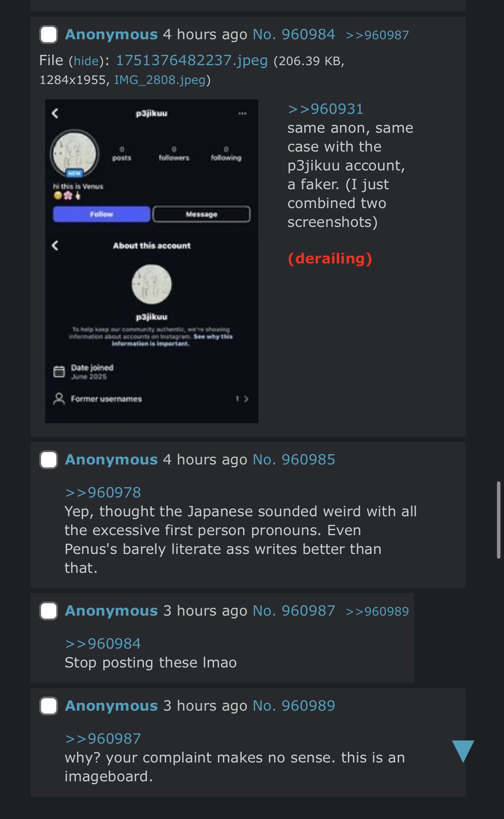
Task: Tick the checkbox for post No. 960984
Action: (49, 35)
